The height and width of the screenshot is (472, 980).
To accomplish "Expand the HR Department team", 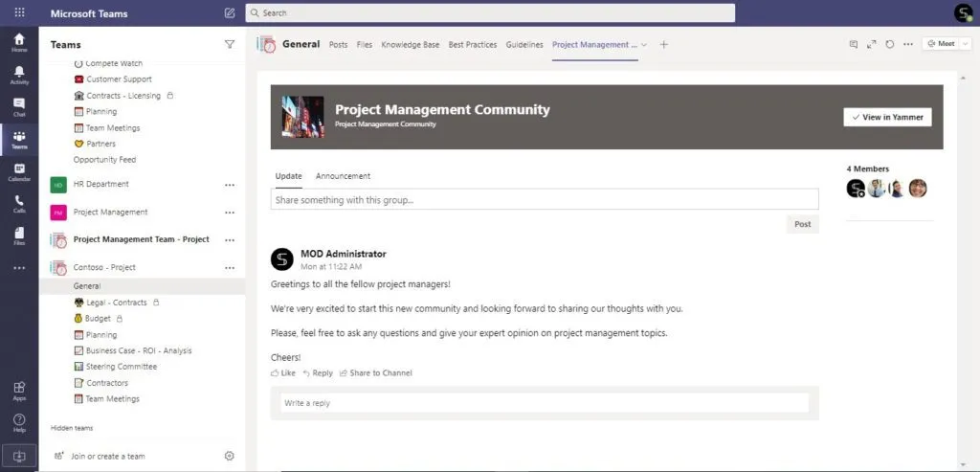I will (101, 185).
